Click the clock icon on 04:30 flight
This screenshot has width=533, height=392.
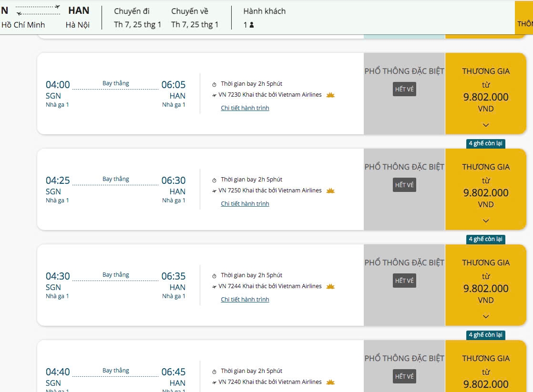(215, 276)
